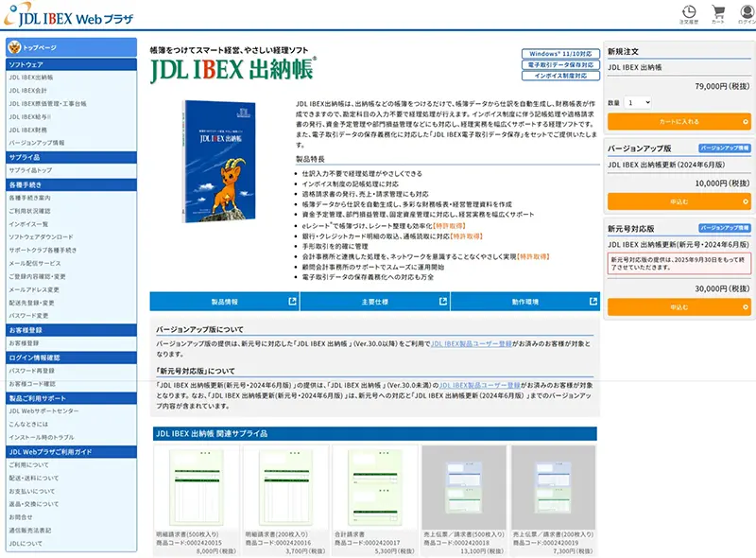Viewport: 756px width, 558px height.
Task: Click the login user icon
Action: (x=747, y=14)
